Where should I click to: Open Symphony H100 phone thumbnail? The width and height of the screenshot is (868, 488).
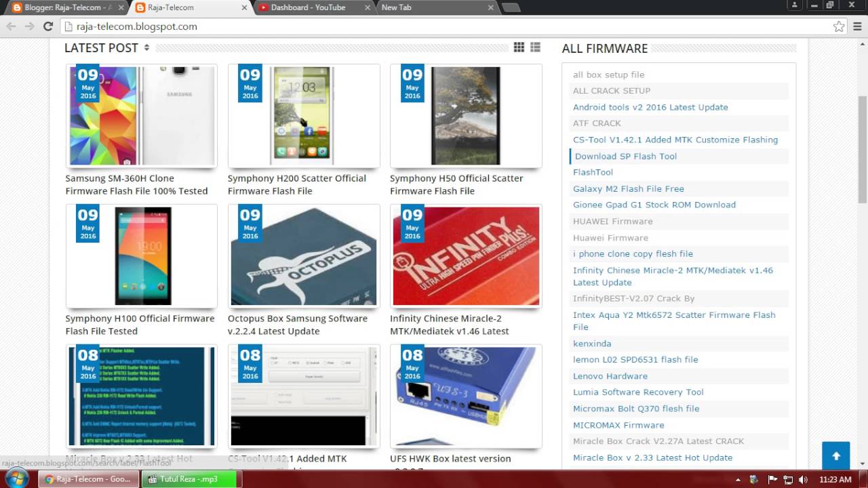click(x=142, y=256)
